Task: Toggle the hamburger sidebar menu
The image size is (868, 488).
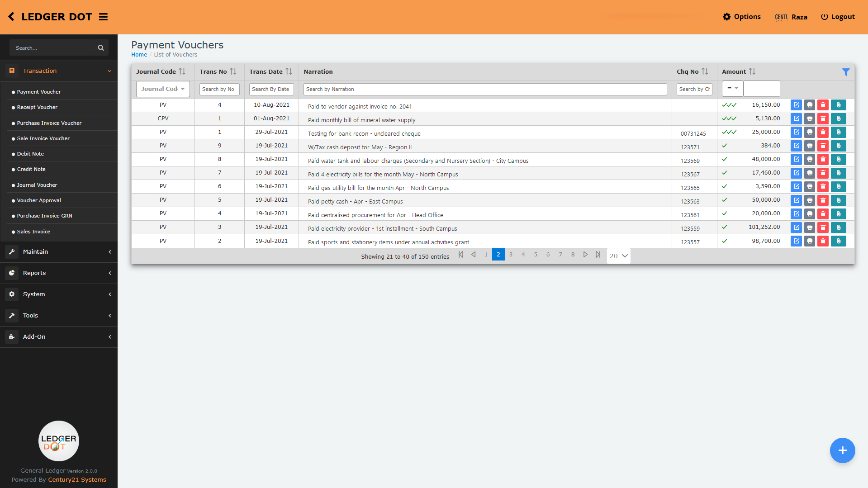Action: [x=104, y=17]
